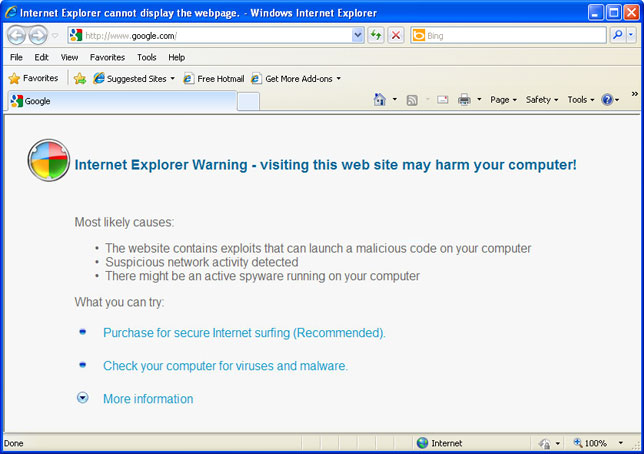Click the Read Mail envelope icon
This screenshot has width=644, height=454.
[x=442, y=99]
